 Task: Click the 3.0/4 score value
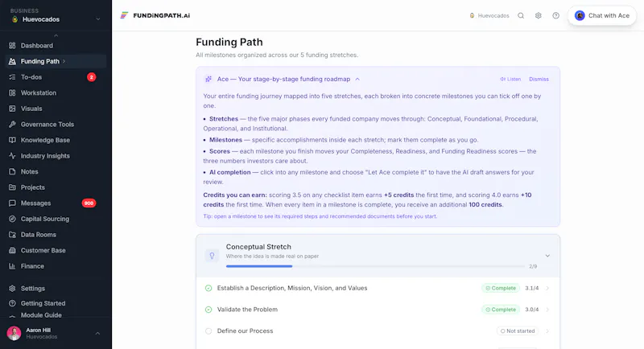[x=532, y=310]
